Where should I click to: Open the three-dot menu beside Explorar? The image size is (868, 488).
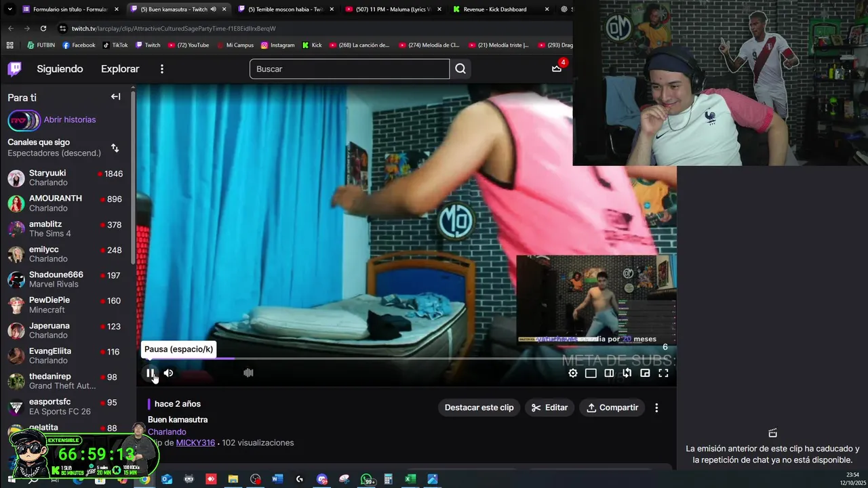[161, 68]
